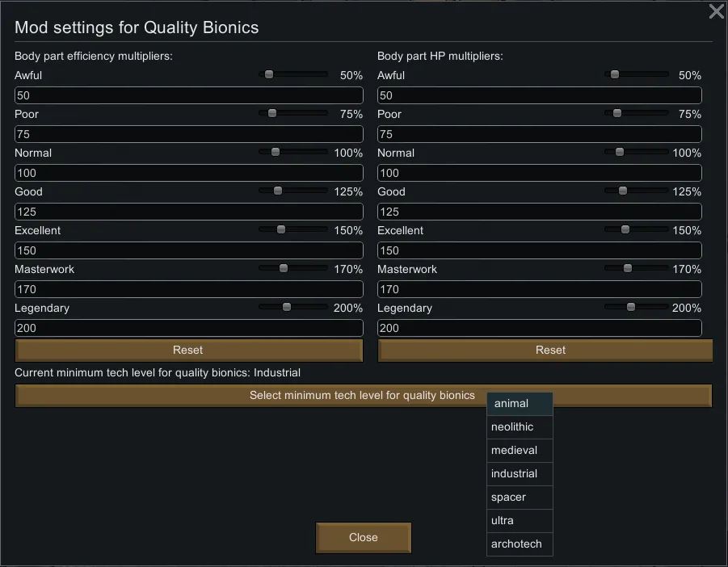Image resolution: width=728 pixels, height=567 pixels.
Task: Select animal tech level option
Action: point(520,404)
